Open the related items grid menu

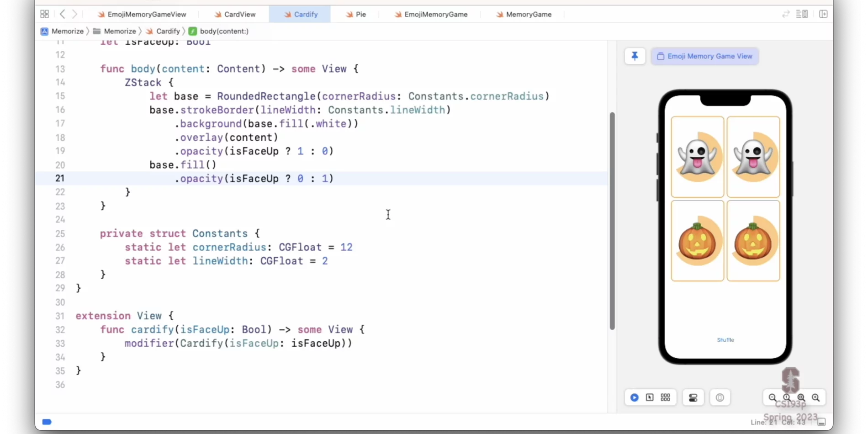(44, 14)
